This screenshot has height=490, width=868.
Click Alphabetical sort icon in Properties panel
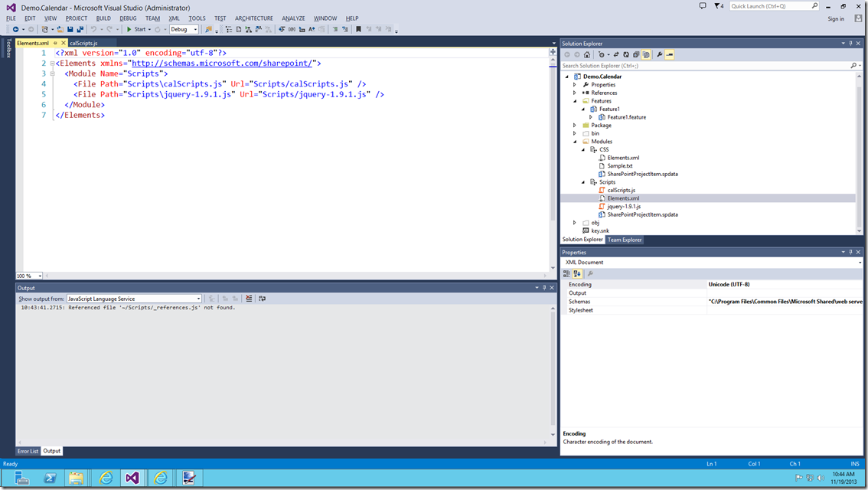577,273
